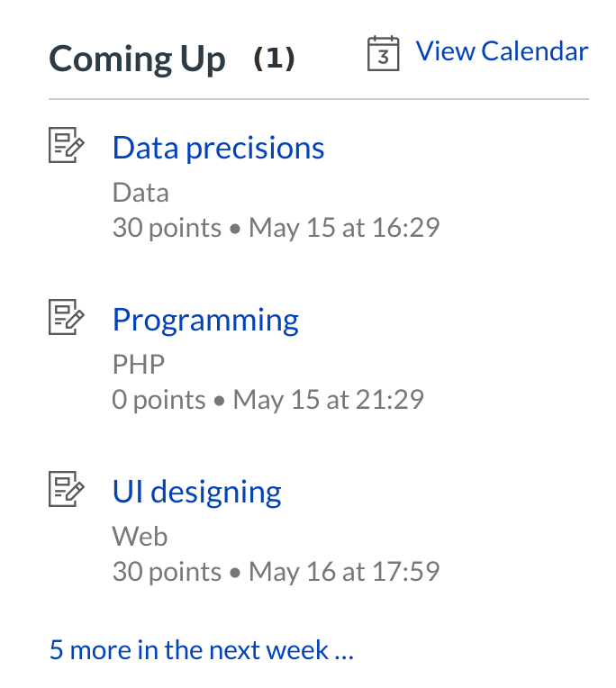Image resolution: width=616 pixels, height=688 pixels.
Task: Click the assignment icon next to Data precisions
Action: click(x=66, y=146)
